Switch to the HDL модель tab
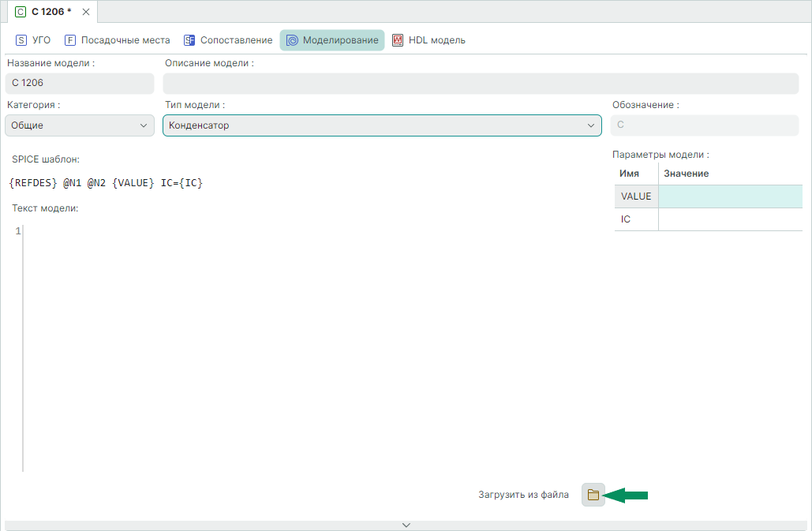The width and height of the screenshot is (812, 531). (x=428, y=40)
